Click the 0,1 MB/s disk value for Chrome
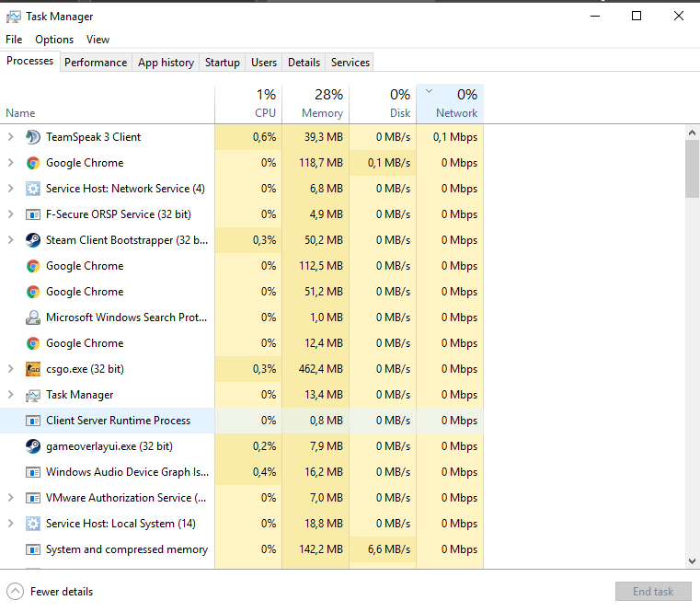 (x=389, y=163)
